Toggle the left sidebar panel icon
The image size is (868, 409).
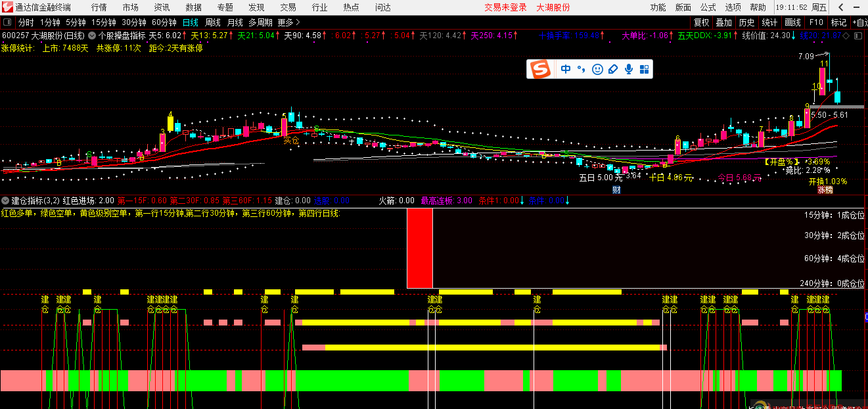click(7, 22)
